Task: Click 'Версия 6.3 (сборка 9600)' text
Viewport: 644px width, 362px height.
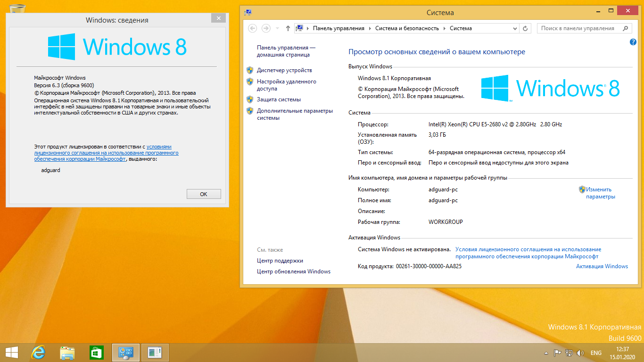Action: [x=64, y=85]
